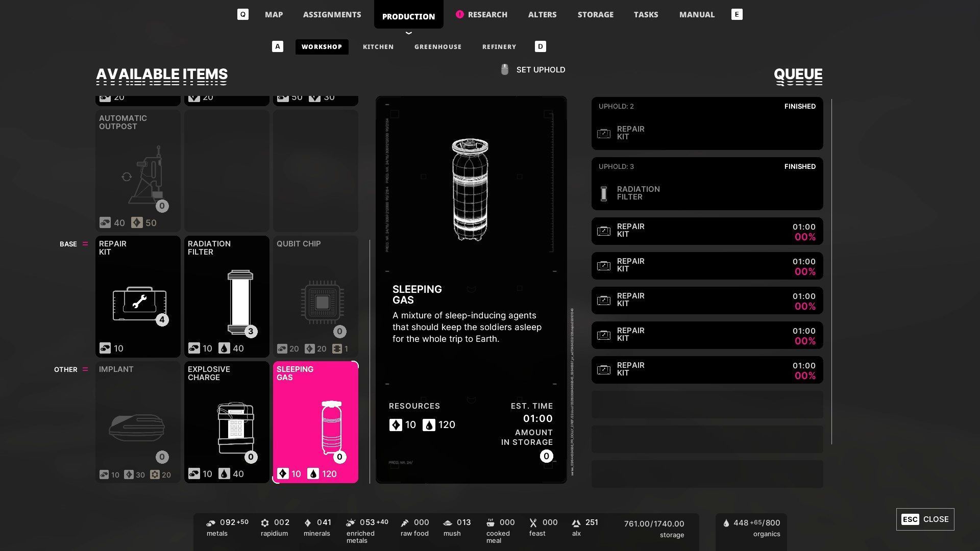Select the pink Sleeping Gas card
This screenshot has width=980, height=551.
pos(315,422)
